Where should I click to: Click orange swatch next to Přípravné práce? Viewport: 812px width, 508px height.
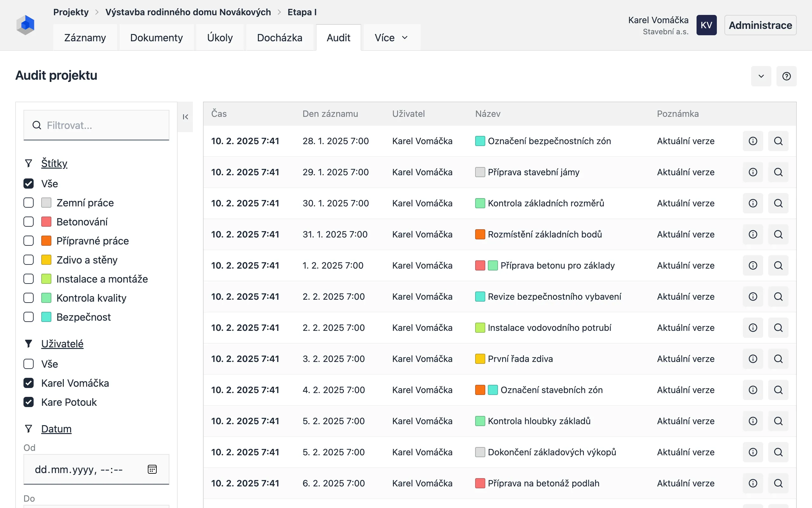[x=46, y=241]
